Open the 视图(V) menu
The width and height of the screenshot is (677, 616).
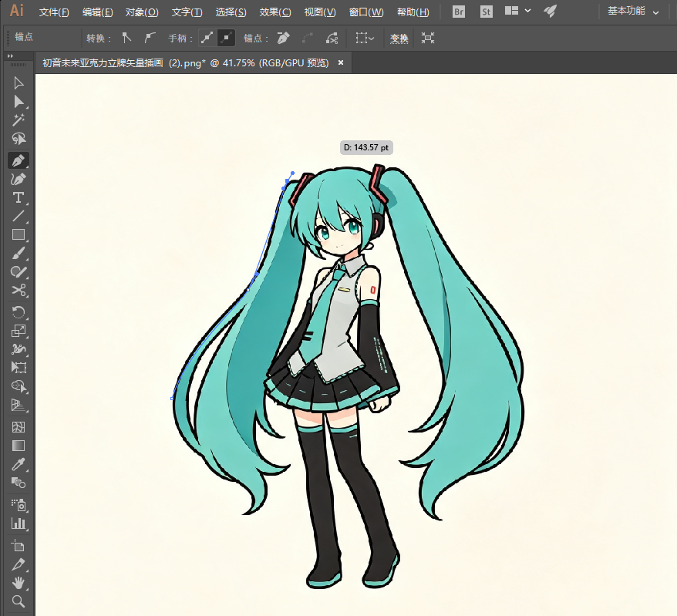point(320,12)
